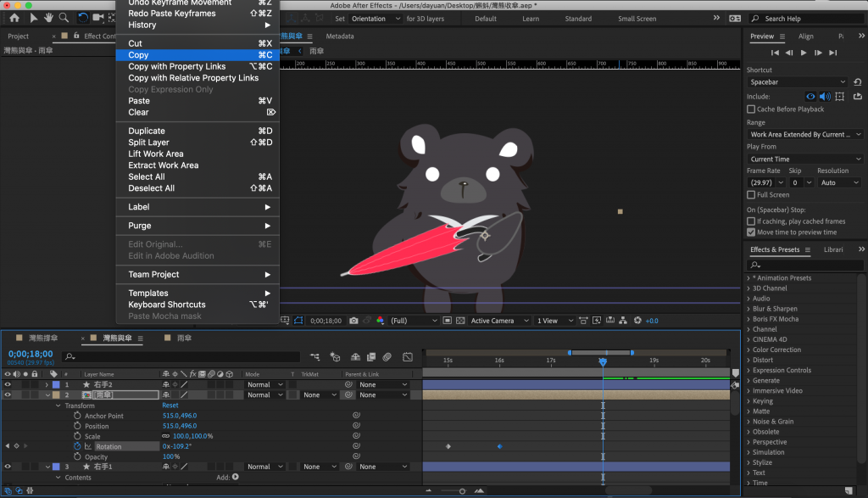This screenshot has height=498, width=868.
Task: Click the Add contents arrow button
Action: 236,477
